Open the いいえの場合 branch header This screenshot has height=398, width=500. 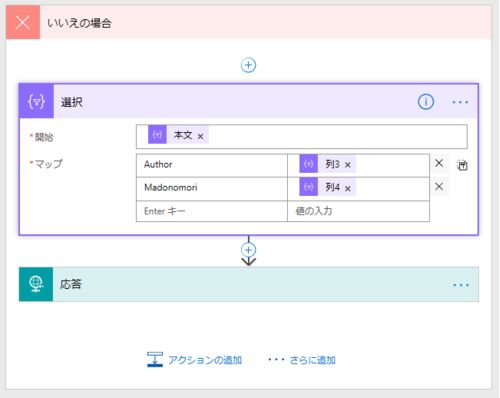click(248, 22)
